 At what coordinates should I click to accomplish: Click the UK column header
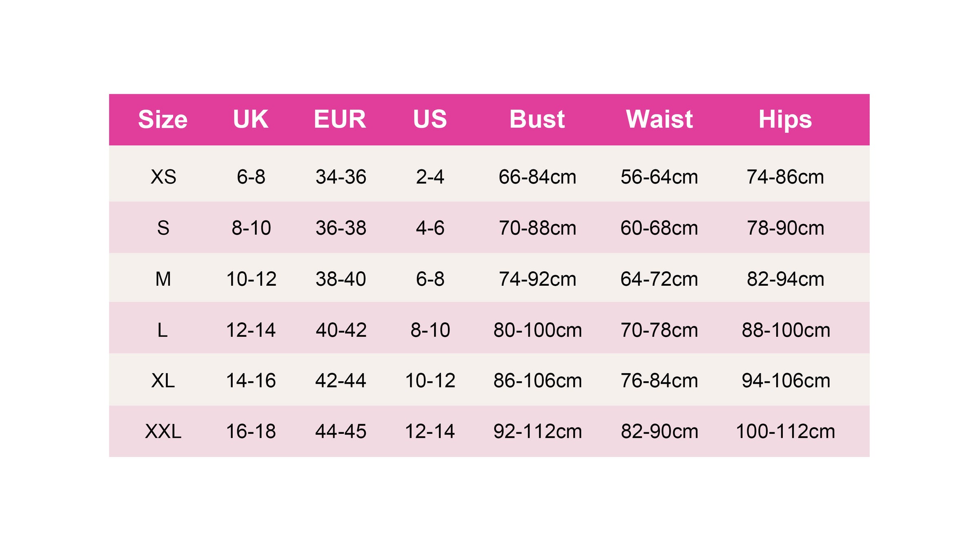click(250, 120)
